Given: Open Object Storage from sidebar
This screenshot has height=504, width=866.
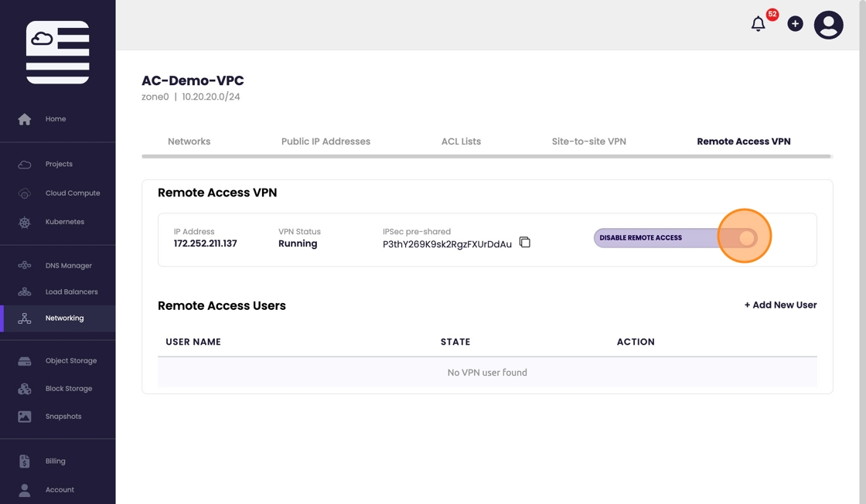Looking at the screenshot, I should click(70, 361).
